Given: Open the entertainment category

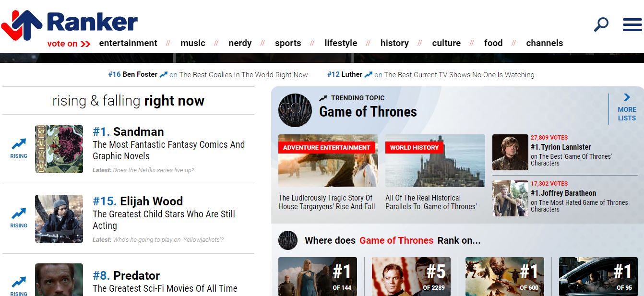Looking at the screenshot, I should [128, 43].
